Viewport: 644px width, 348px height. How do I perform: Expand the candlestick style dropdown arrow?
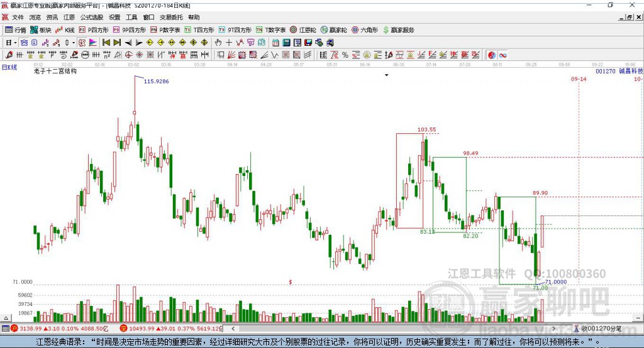(x=74, y=43)
